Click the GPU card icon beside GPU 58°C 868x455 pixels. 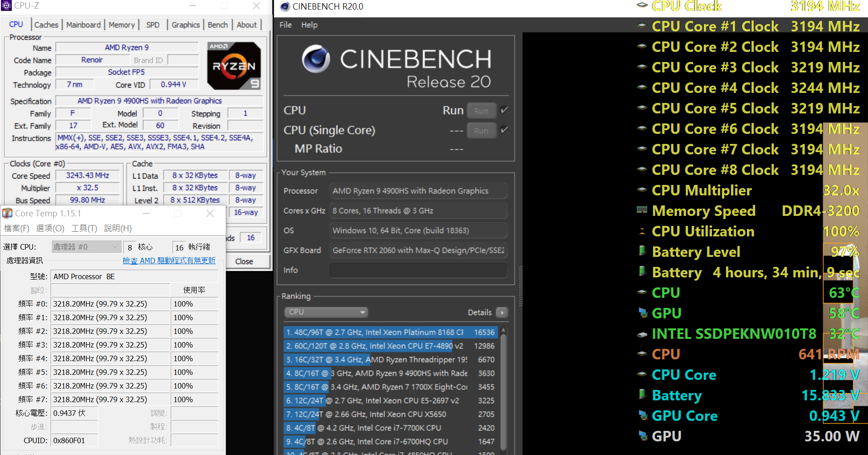643,313
